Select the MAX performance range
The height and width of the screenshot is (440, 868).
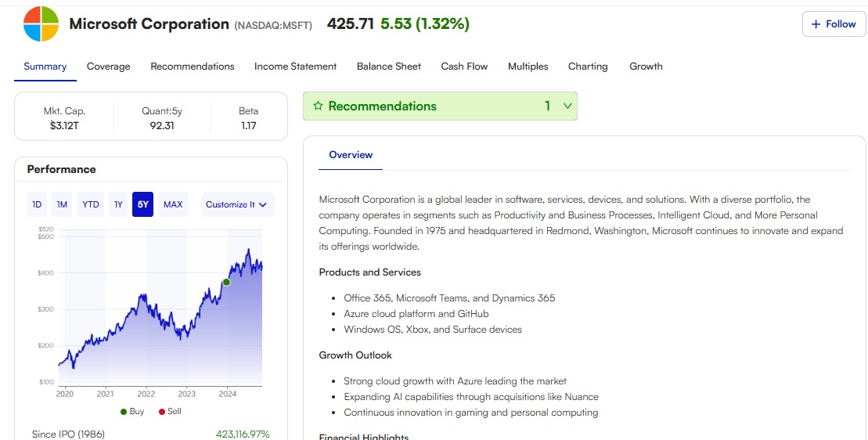pyautogui.click(x=173, y=204)
